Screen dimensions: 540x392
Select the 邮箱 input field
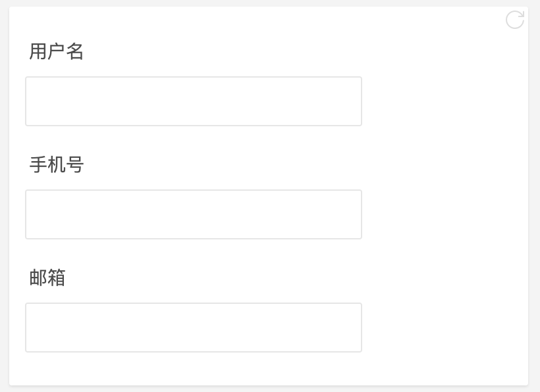pos(194,328)
